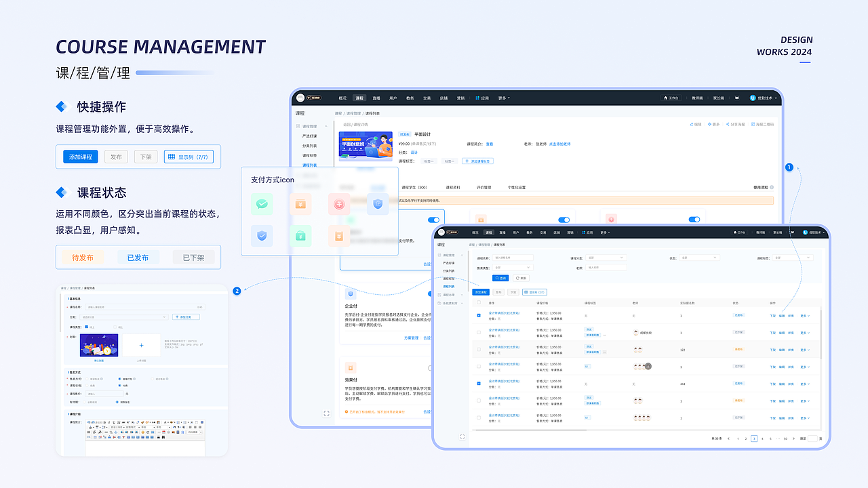Click 更多 gear icon in course detail header
Image resolution: width=868 pixels, height=488 pixels.
click(713, 125)
